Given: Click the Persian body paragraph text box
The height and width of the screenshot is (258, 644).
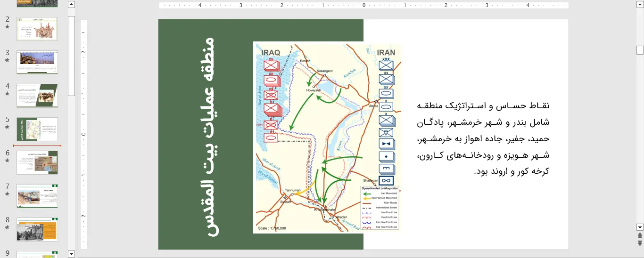Looking at the screenshot, I should pos(483,138).
